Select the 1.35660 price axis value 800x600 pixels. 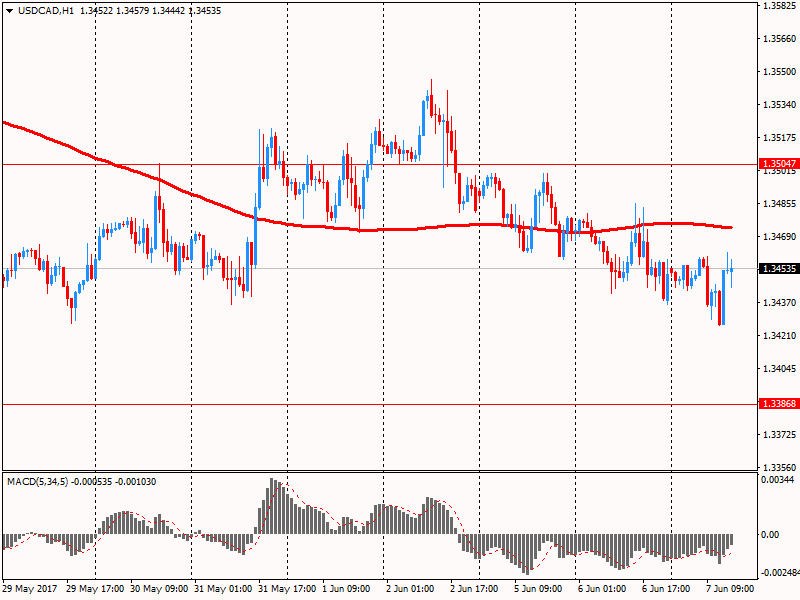(780, 39)
